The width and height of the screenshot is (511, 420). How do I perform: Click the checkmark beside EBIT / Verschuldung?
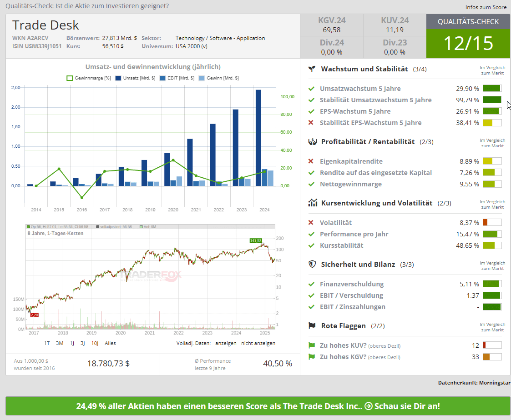[311, 295]
